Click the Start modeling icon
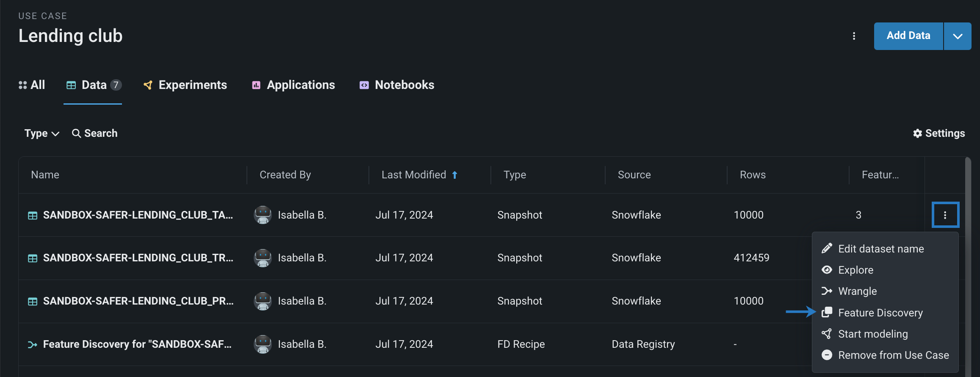This screenshot has width=980, height=377. coord(827,334)
